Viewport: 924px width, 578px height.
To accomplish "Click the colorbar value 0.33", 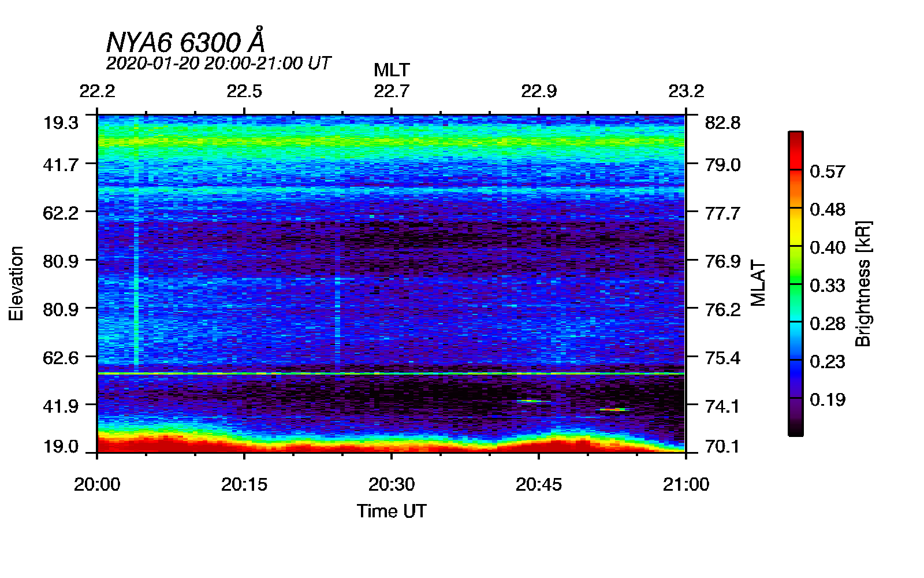I will [x=828, y=286].
